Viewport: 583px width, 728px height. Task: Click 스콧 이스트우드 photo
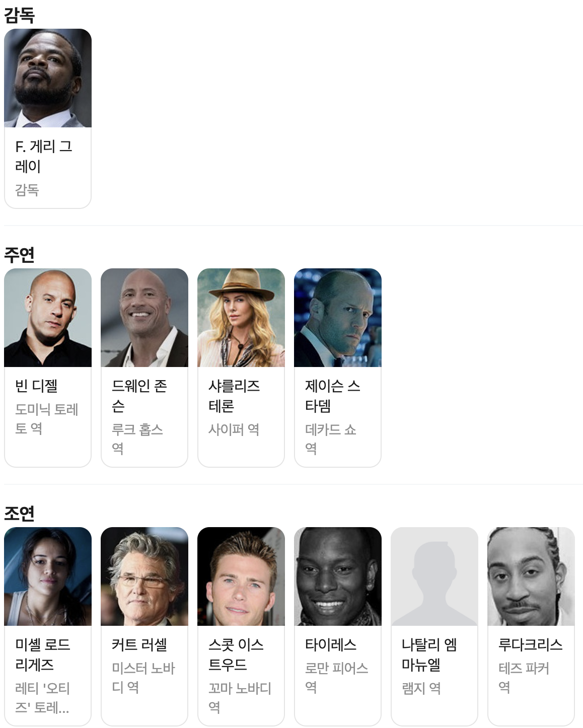[241, 576]
